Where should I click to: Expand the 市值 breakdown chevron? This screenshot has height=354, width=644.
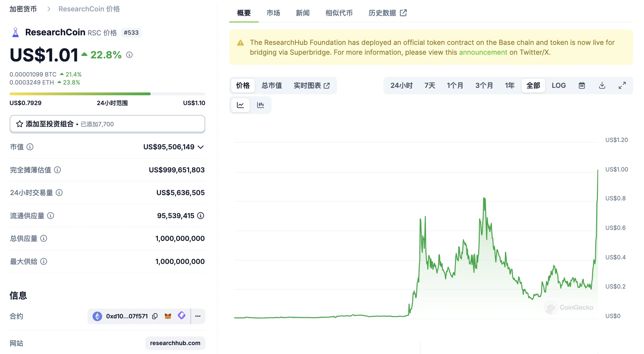(200, 147)
